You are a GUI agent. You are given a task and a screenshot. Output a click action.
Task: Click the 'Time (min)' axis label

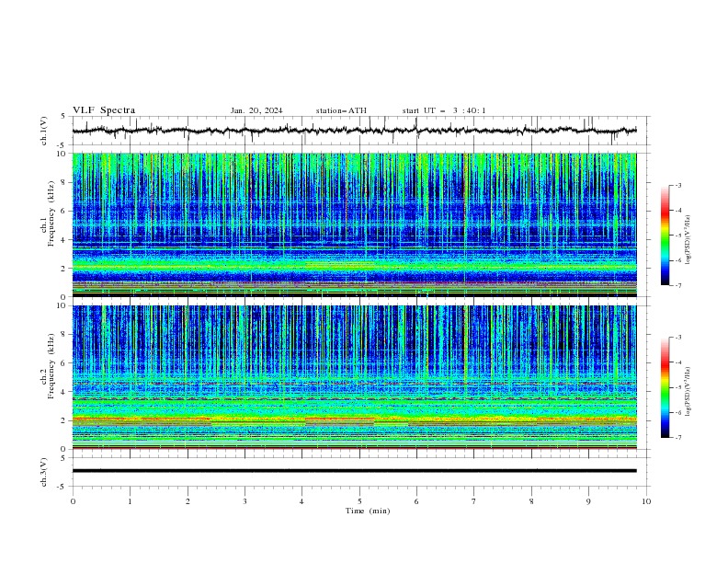[368, 511]
